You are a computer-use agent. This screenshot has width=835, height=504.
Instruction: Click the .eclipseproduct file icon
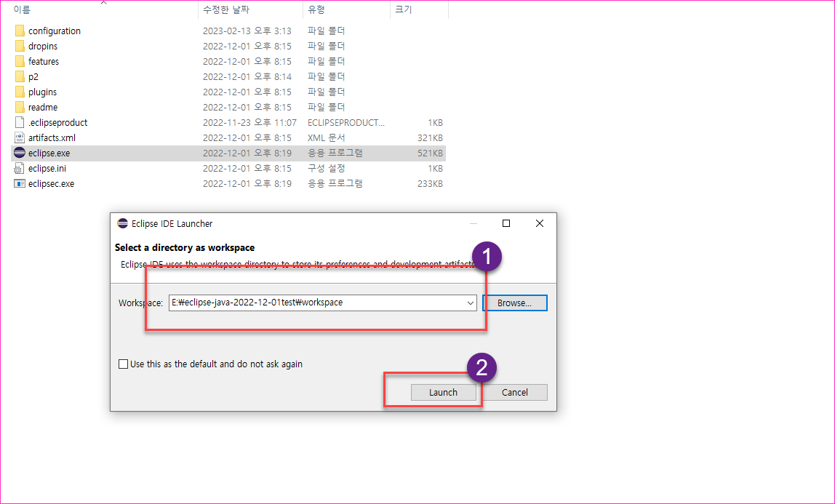20,122
